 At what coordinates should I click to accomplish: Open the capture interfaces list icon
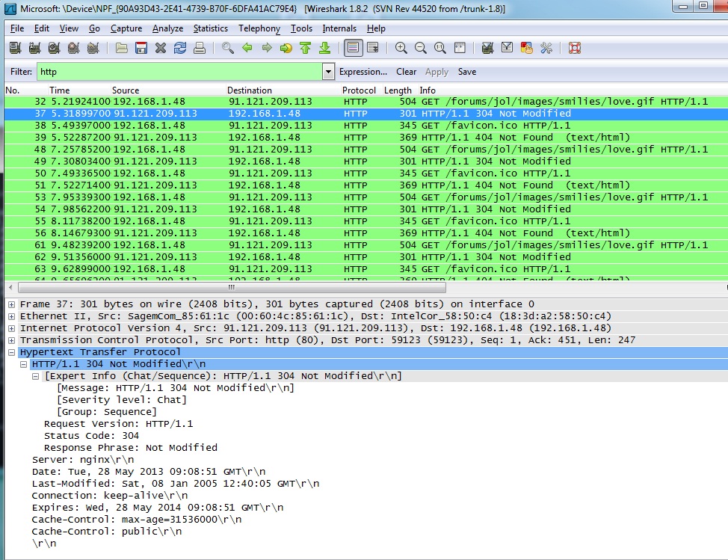(x=15, y=48)
